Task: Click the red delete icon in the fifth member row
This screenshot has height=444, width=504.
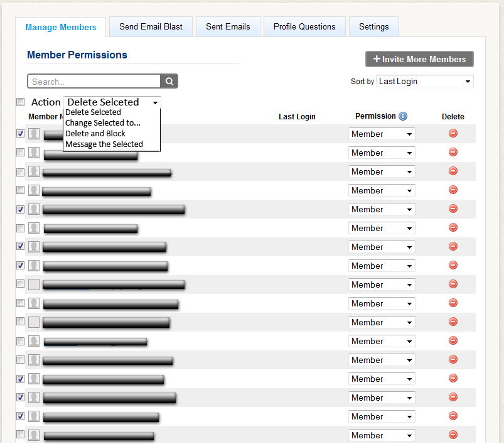Action: 453,208
